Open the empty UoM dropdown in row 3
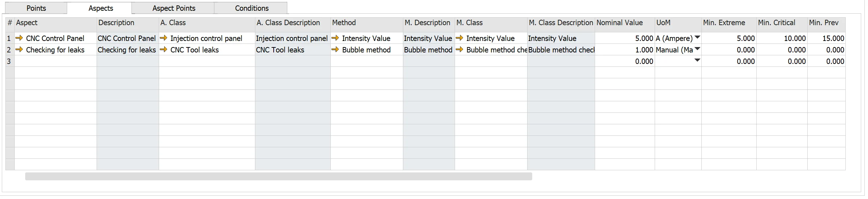 (697, 60)
